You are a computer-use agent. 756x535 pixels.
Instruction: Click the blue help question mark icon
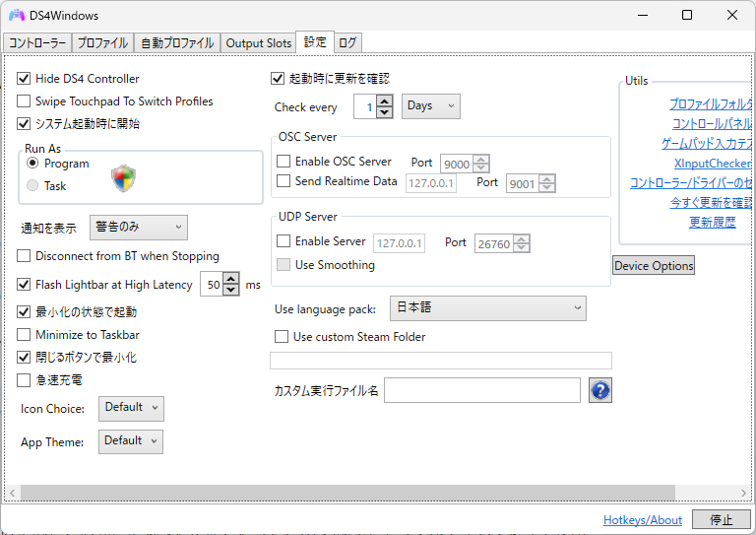[x=600, y=390]
